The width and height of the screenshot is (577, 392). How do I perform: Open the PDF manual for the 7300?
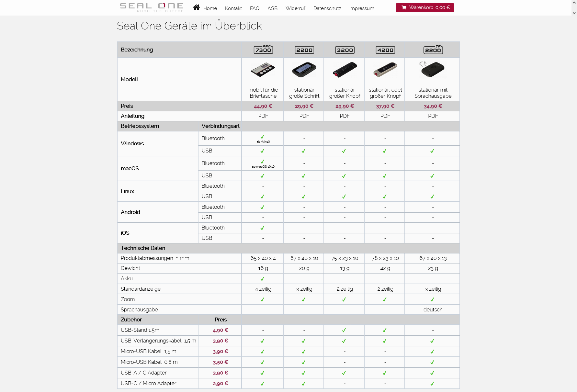pyautogui.click(x=263, y=116)
